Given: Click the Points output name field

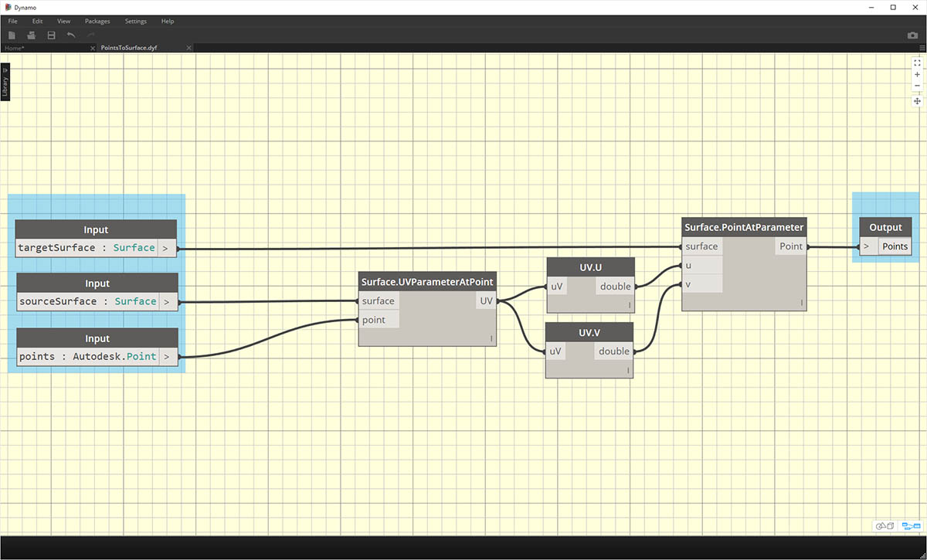Looking at the screenshot, I should point(895,246).
